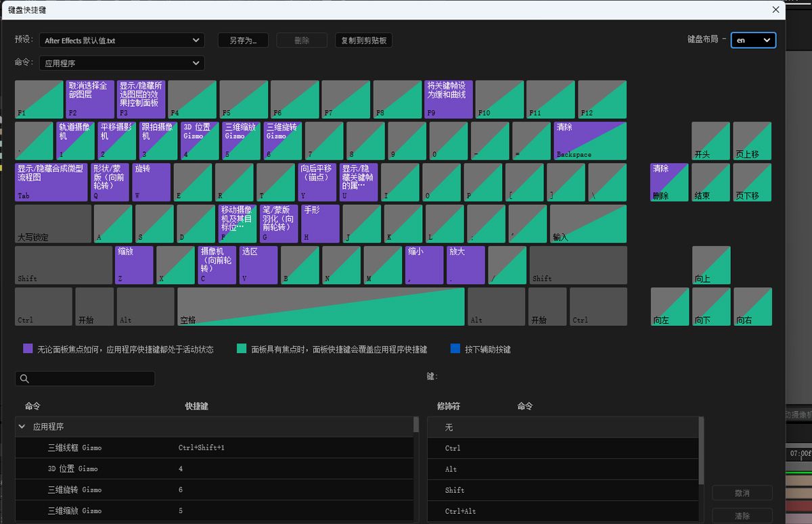The width and height of the screenshot is (812, 524).
Task: Select the 页上移 key
Action: click(752, 141)
